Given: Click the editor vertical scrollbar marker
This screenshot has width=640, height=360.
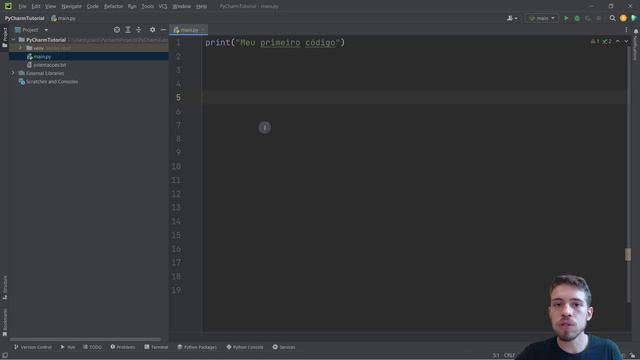Looking at the screenshot, I should (x=628, y=254).
